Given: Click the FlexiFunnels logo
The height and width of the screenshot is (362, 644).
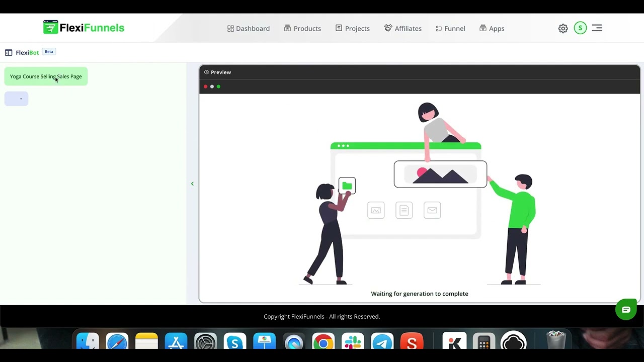Looking at the screenshot, I should (84, 28).
